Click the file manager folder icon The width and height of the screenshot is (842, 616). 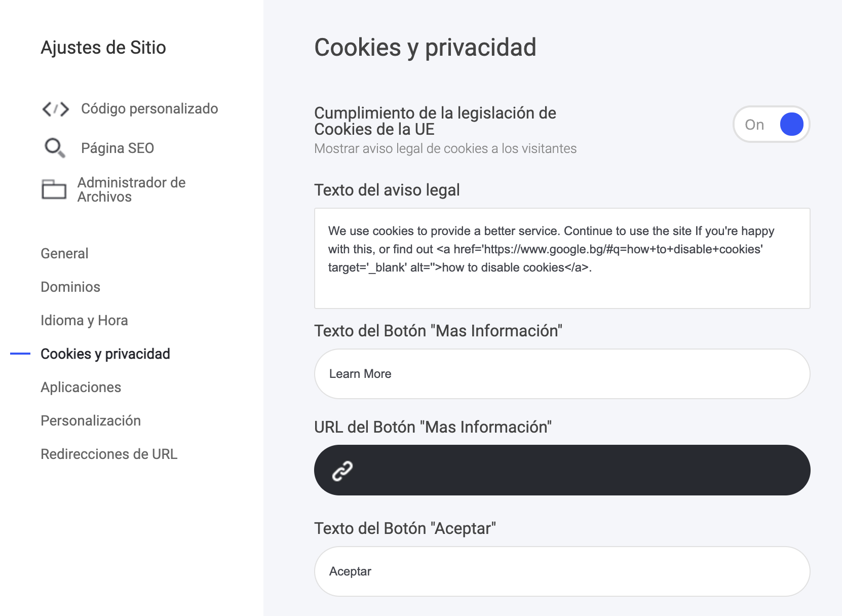(54, 189)
